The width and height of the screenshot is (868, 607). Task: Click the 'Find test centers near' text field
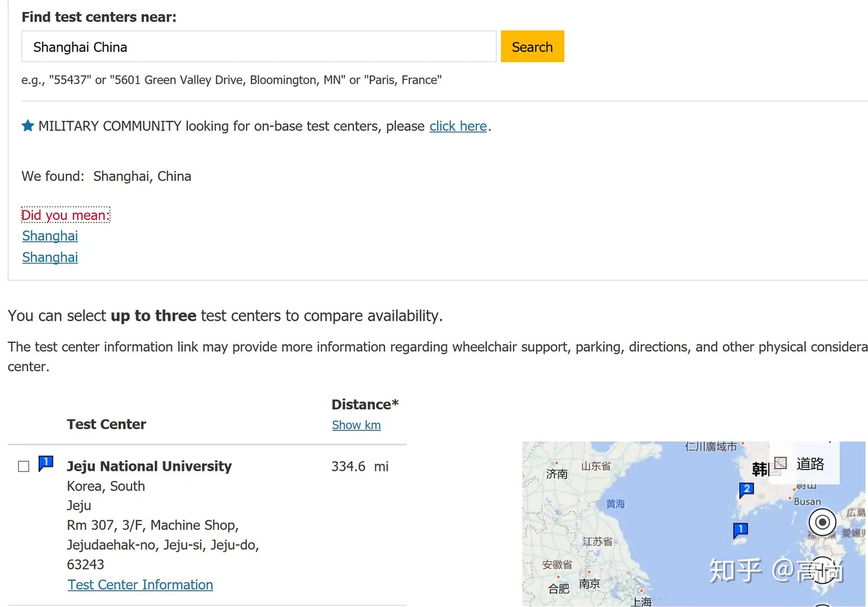pyautogui.click(x=259, y=47)
